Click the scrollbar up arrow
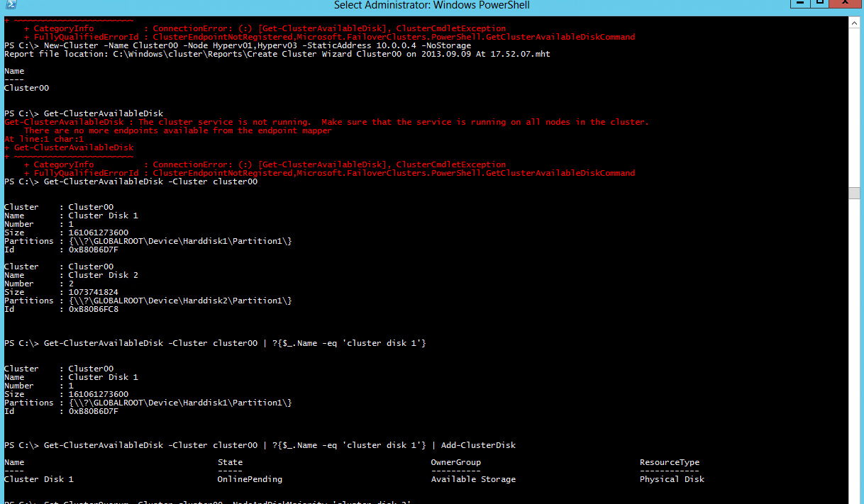864x504 pixels. pos(853,21)
